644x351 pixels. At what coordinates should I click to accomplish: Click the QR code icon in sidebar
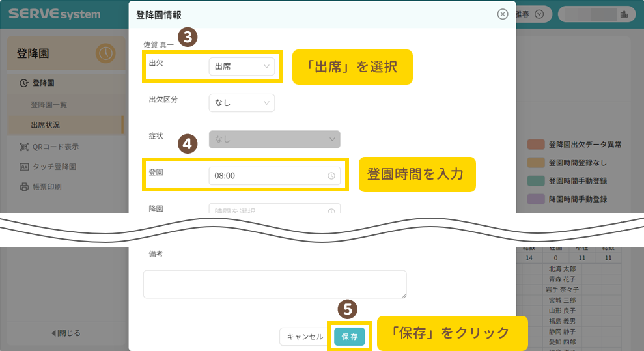click(x=24, y=147)
